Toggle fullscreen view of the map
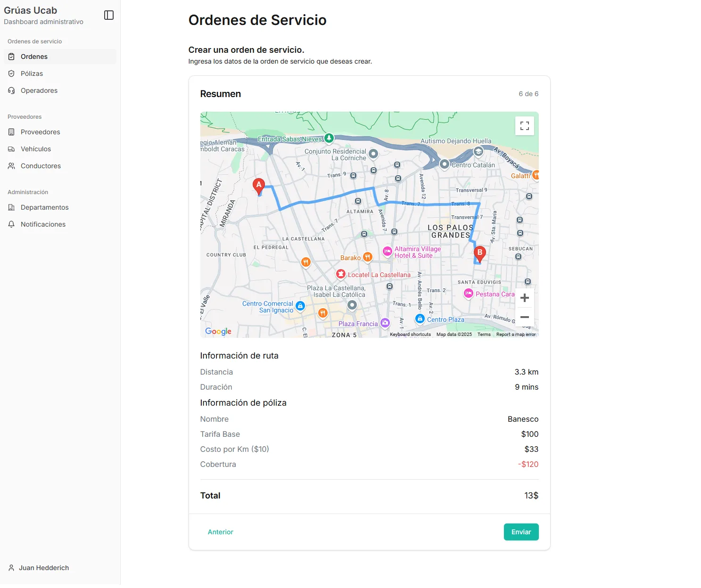The height and width of the screenshot is (588, 701). 524,126
